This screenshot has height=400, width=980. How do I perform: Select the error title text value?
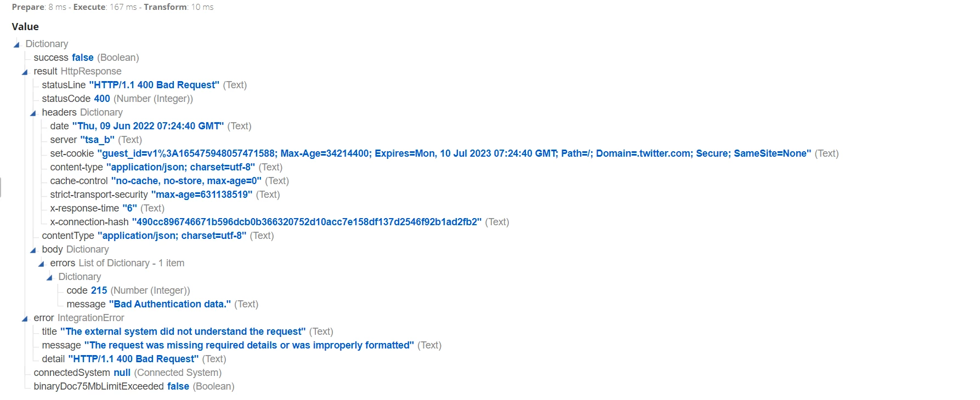(x=183, y=332)
